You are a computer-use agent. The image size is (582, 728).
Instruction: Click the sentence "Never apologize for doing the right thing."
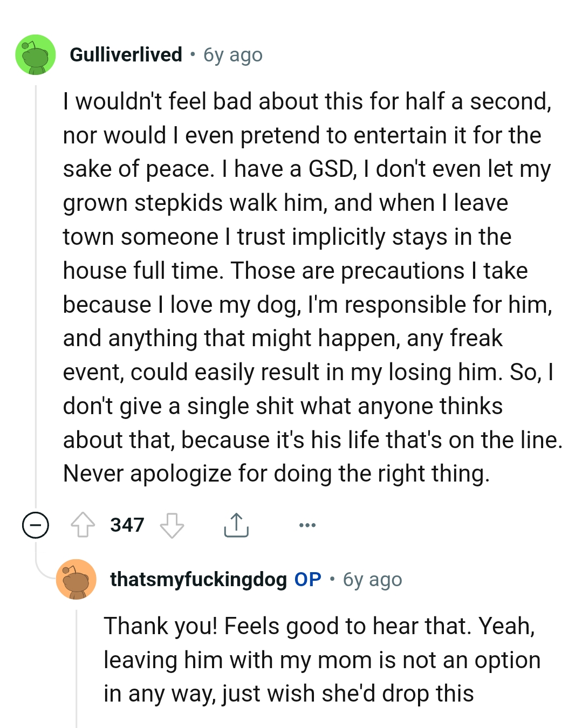[x=276, y=474]
